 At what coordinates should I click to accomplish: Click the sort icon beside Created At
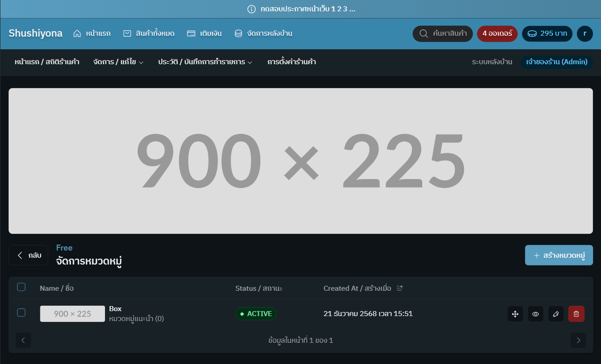pyautogui.click(x=399, y=288)
